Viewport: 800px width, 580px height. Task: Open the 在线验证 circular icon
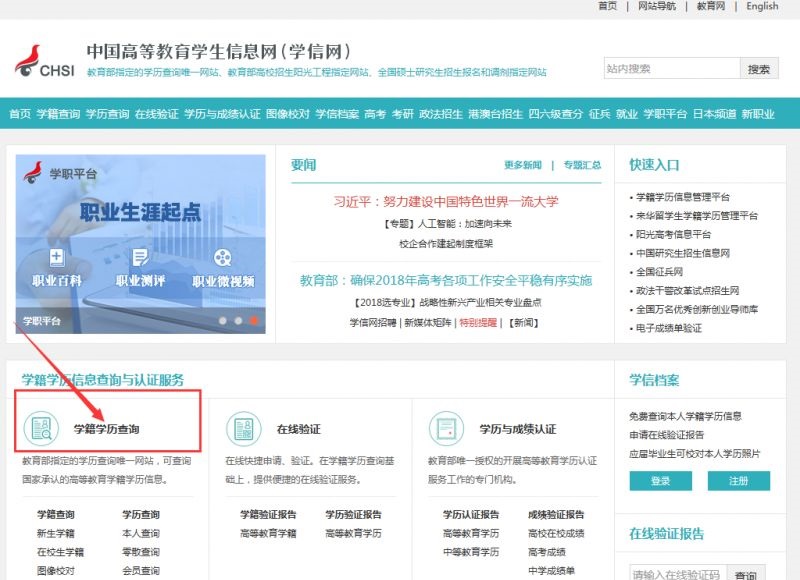pos(244,428)
